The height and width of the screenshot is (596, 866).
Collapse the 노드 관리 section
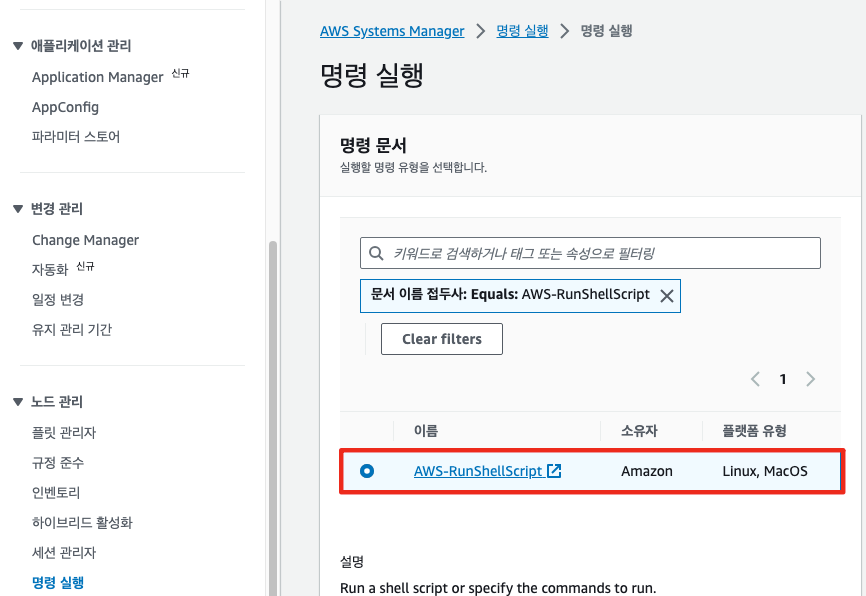(18, 402)
